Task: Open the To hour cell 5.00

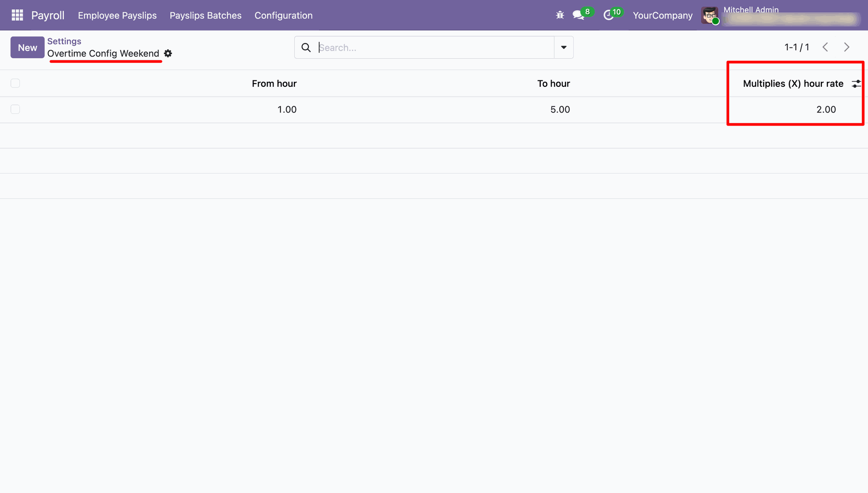Action: coord(560,109)
